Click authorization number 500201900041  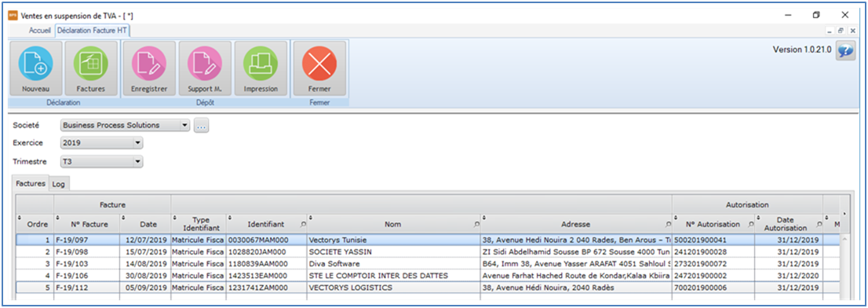(x=713, y=240)
